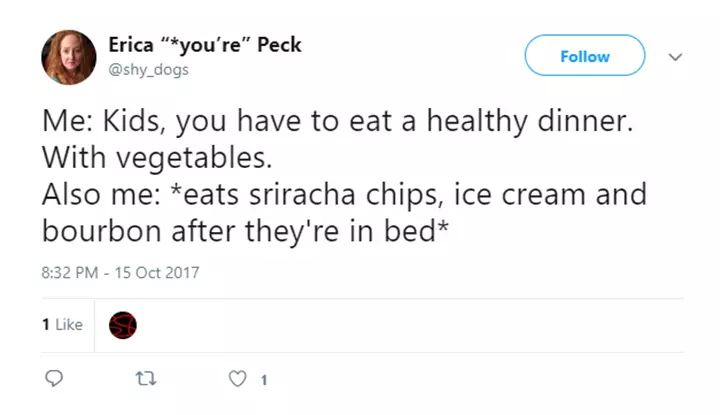Visit the @shy_dogs handle link

pos(148,69)
